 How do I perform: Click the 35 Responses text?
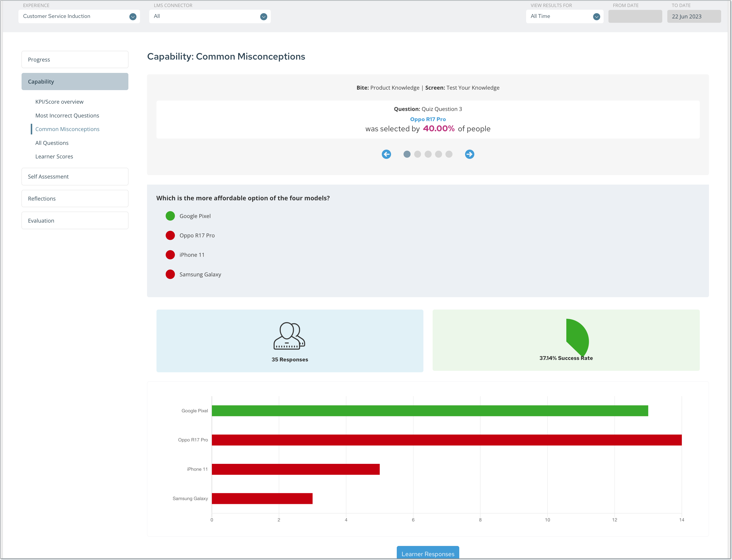(x=290, y=359)
